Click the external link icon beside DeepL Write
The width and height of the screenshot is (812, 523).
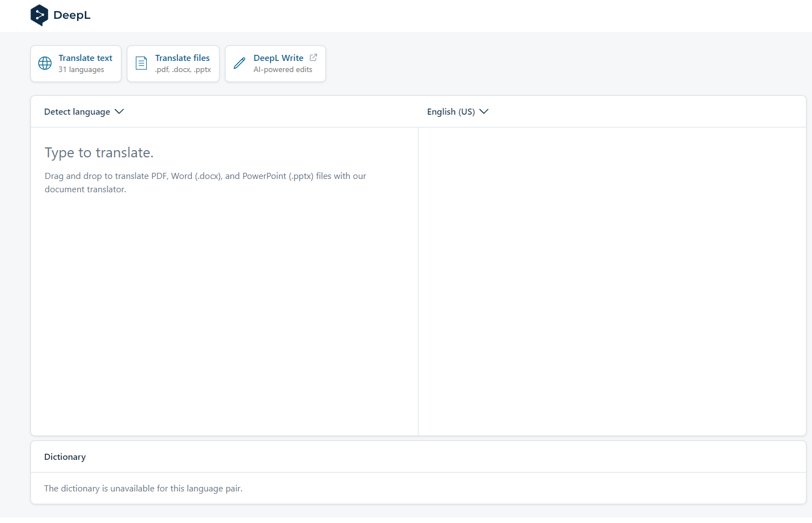pos(313,58)
